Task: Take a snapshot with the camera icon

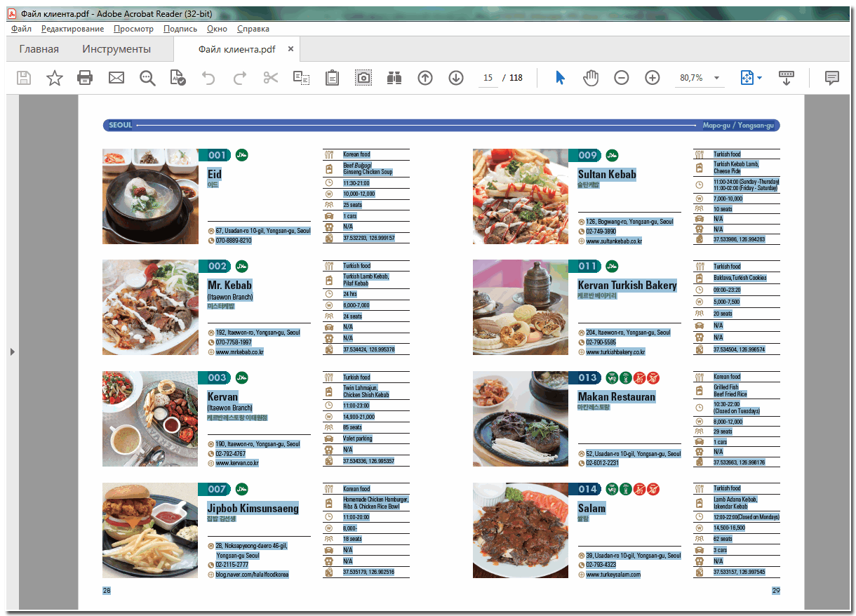Action: pyautogui.click(x=363, y=78)
